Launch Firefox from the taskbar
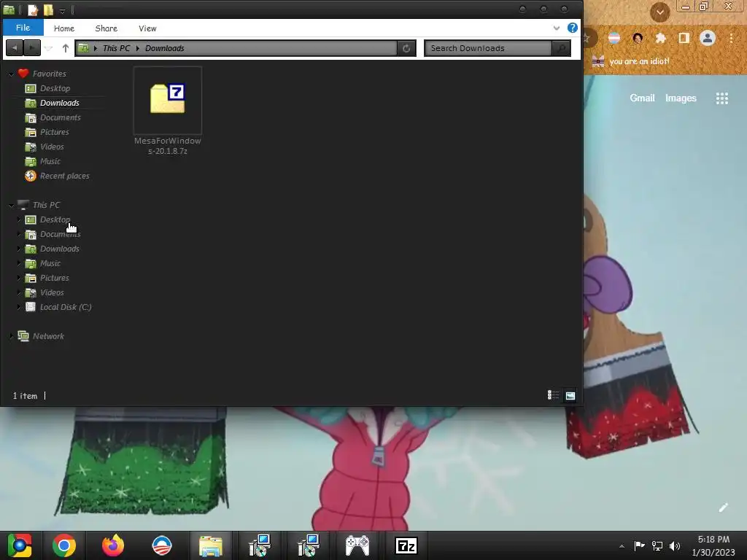 (113, 545)
